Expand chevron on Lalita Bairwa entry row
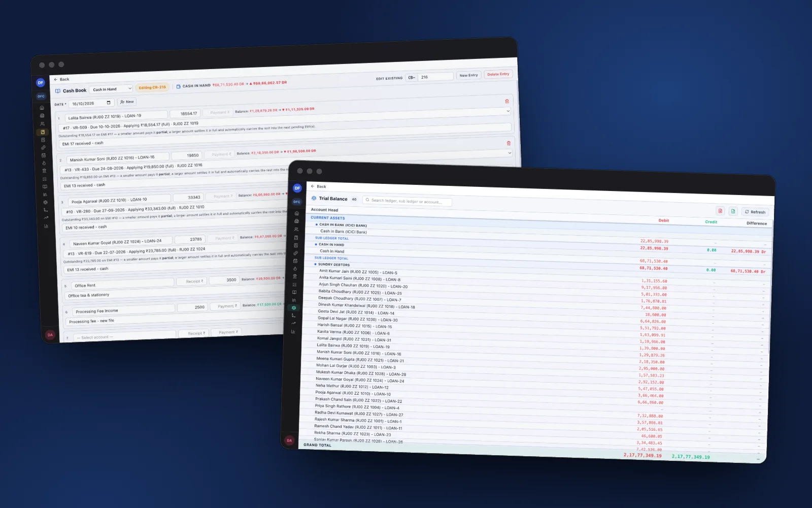 click(x=508, y=111)
